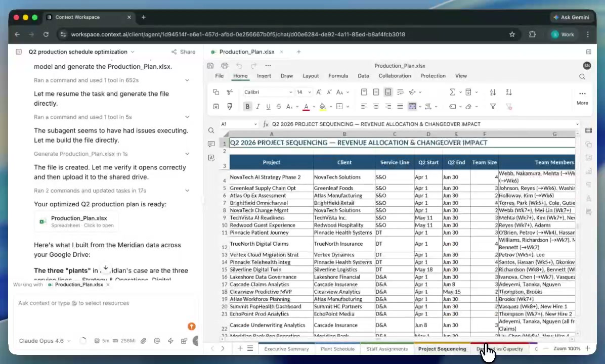Image resolution: width=605 pixels, height=364 pixels.
Task: Open the File menu
Action: coord(219,76)
